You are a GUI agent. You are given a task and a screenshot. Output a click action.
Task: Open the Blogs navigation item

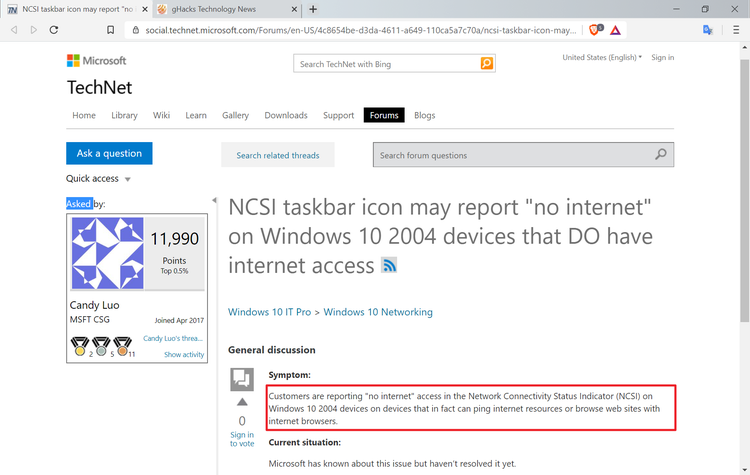(425, 115)
